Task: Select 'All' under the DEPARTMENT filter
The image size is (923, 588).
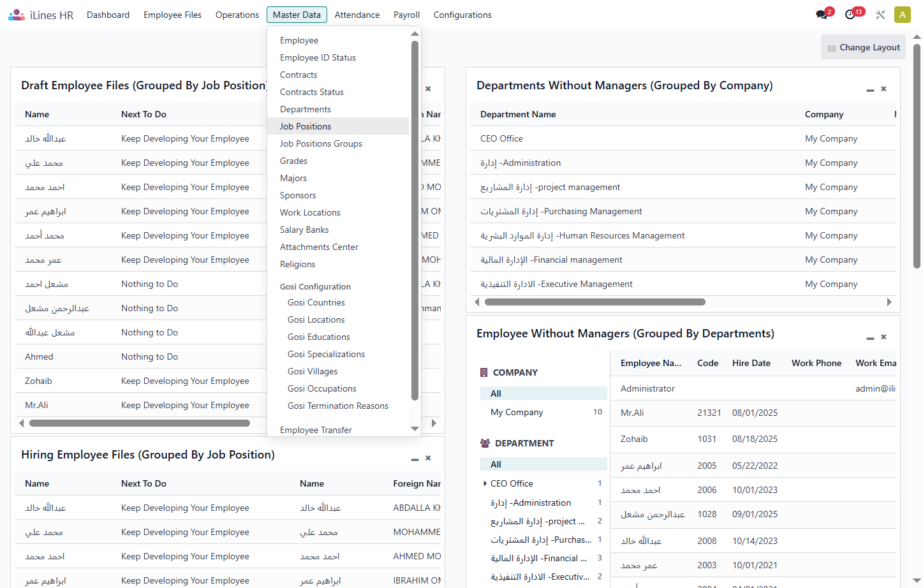Action: (543, 464)
